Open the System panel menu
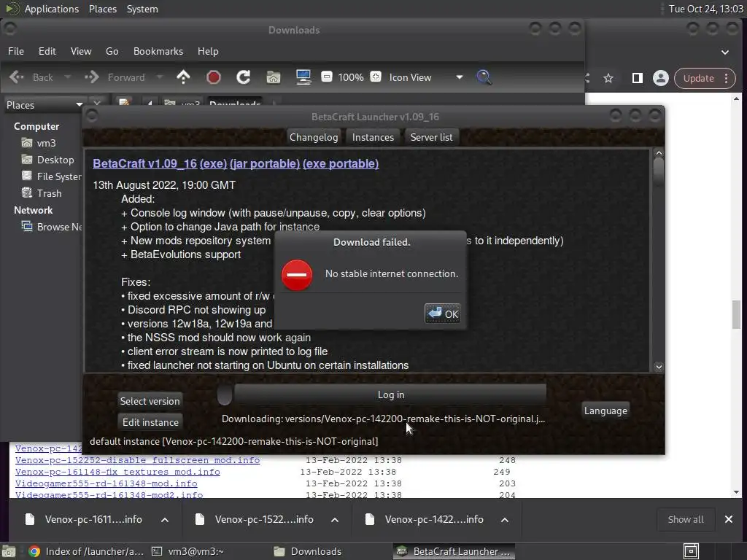This screenshot has width=747, height=560. coord(142,9)
